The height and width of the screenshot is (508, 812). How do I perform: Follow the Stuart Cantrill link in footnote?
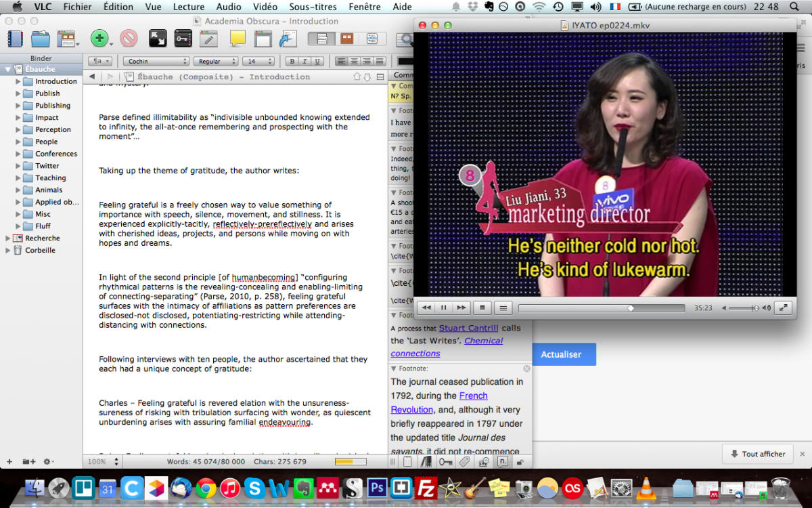[x=468, y=328]
